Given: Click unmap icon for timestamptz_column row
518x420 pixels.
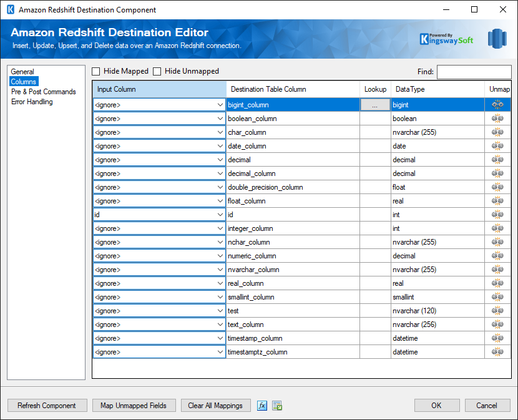Looking at the screenshot, I should click(497, 351).
